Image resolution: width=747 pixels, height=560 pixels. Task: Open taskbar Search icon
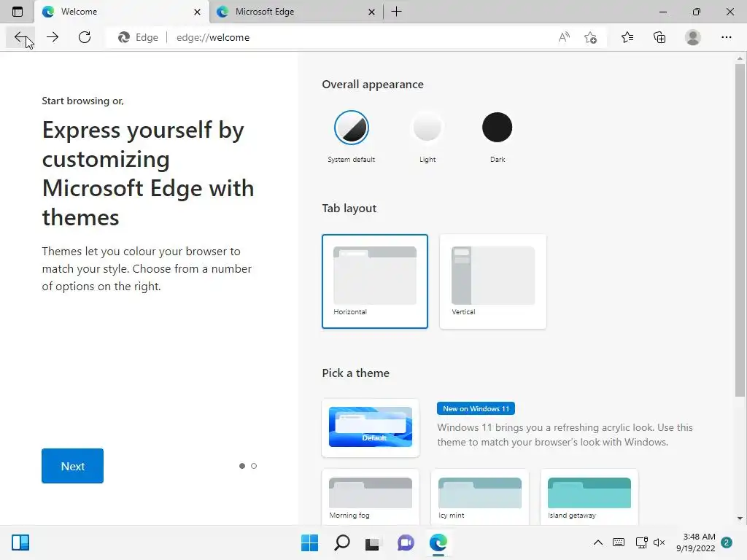pos(341,542)
